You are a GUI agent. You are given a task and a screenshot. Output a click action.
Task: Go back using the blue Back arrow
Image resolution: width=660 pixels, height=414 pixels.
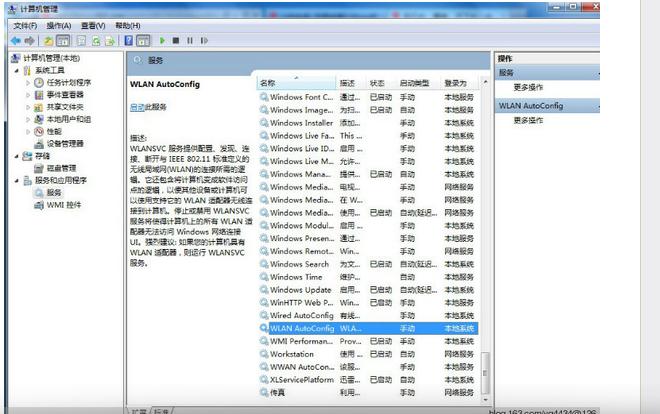tap(16, 41)
